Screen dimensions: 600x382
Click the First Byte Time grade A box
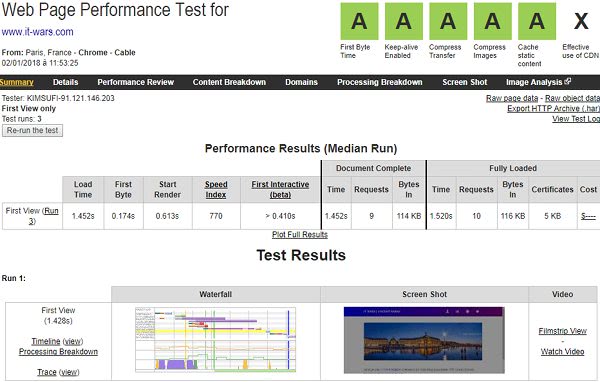click(359, 21)
